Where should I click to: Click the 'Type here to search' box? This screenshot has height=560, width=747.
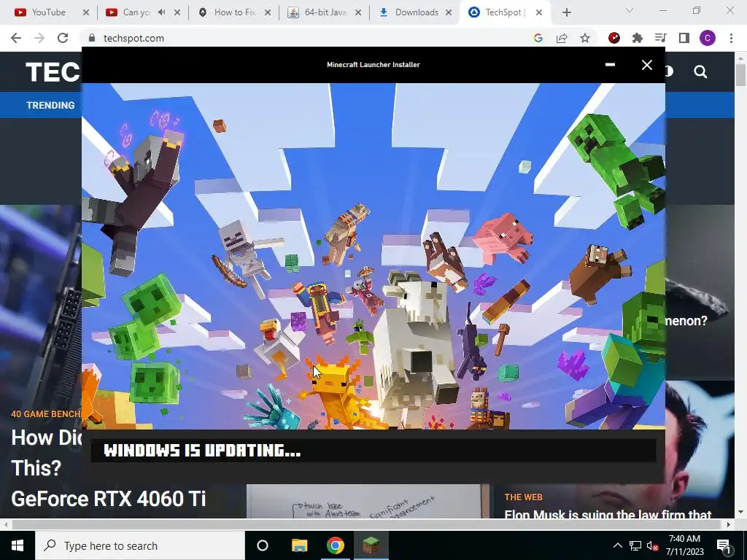139,545
